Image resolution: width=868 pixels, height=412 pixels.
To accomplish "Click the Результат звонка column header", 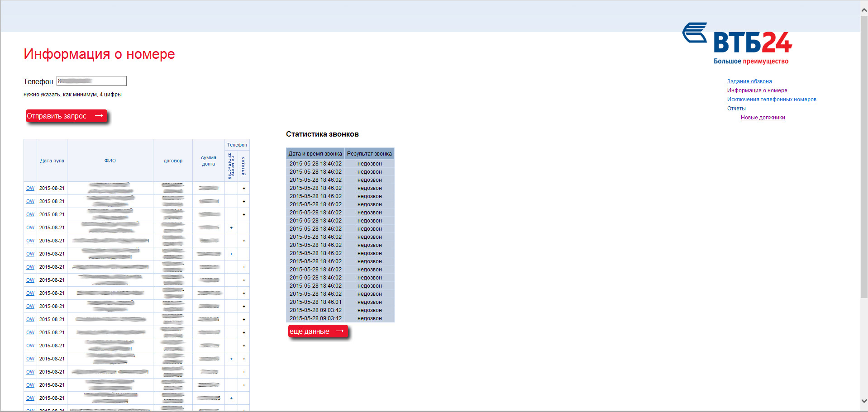I will pos(369,154).
